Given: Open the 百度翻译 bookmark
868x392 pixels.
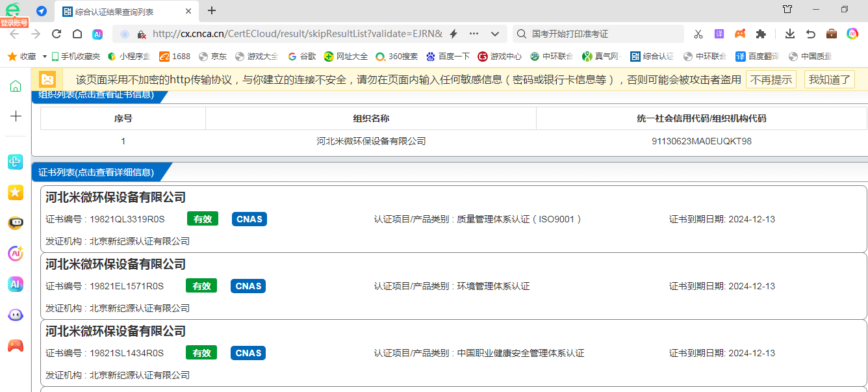Looking at the screenshot, I should [758, 57].
